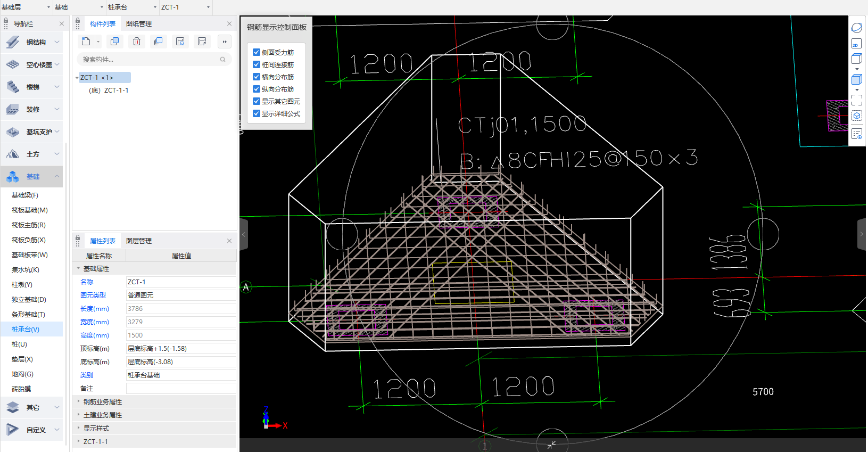Expand the 空心楼盖 navigation group
Image resolution: width=868 pixels, height=452 pixels.
coord(31,64)
